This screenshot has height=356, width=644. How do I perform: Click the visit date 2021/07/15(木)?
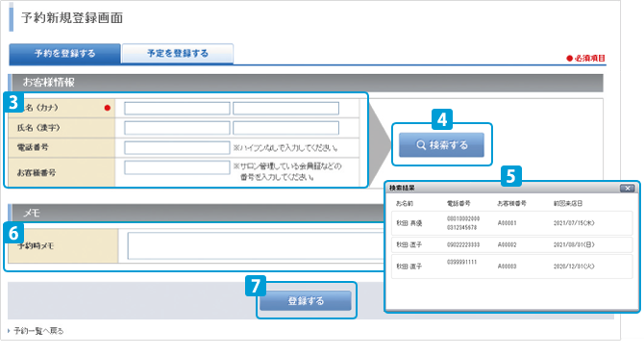(574, 223)
